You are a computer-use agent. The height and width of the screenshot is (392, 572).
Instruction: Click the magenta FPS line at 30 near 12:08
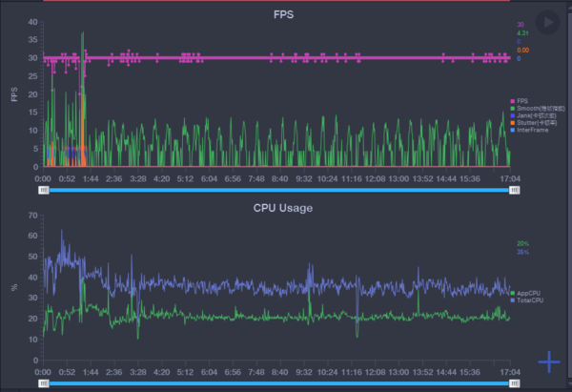pos(375,58)
